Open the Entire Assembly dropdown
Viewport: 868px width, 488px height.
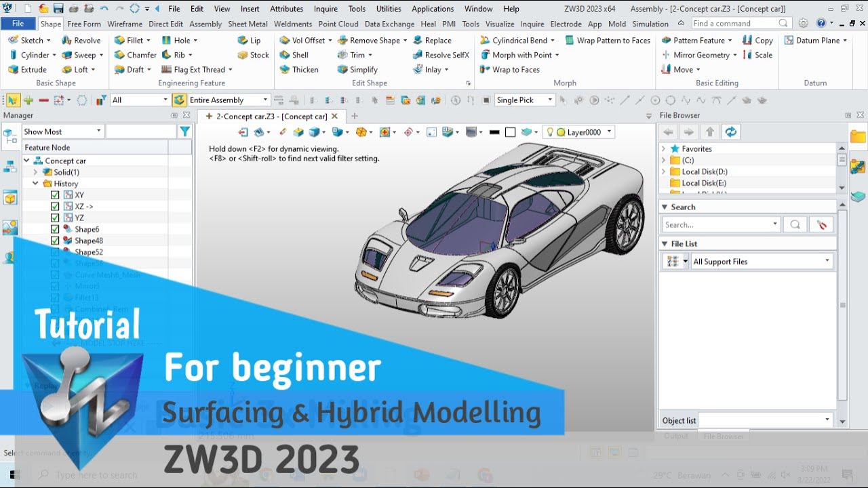(x=229, y=100)
